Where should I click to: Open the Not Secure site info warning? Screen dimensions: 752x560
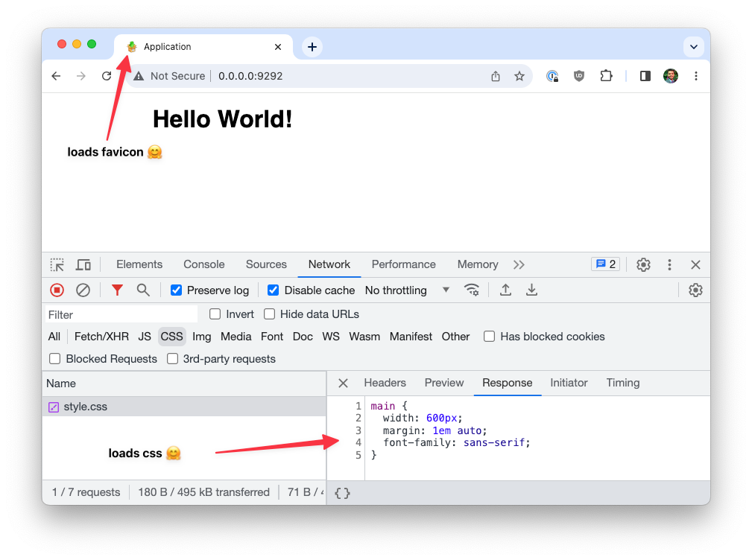[169, 76]
